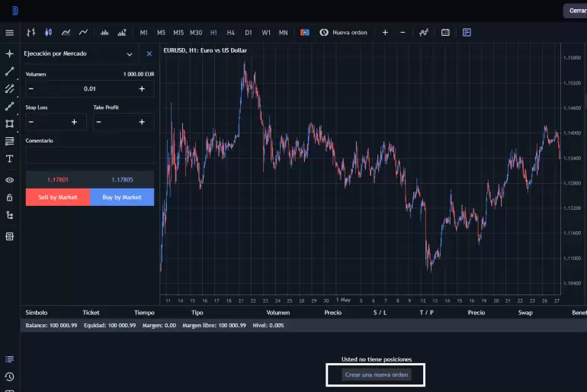Click the Sell by Market button
Image resolution: width=587 pixels, height=392 pixels.
coord(58,198)
